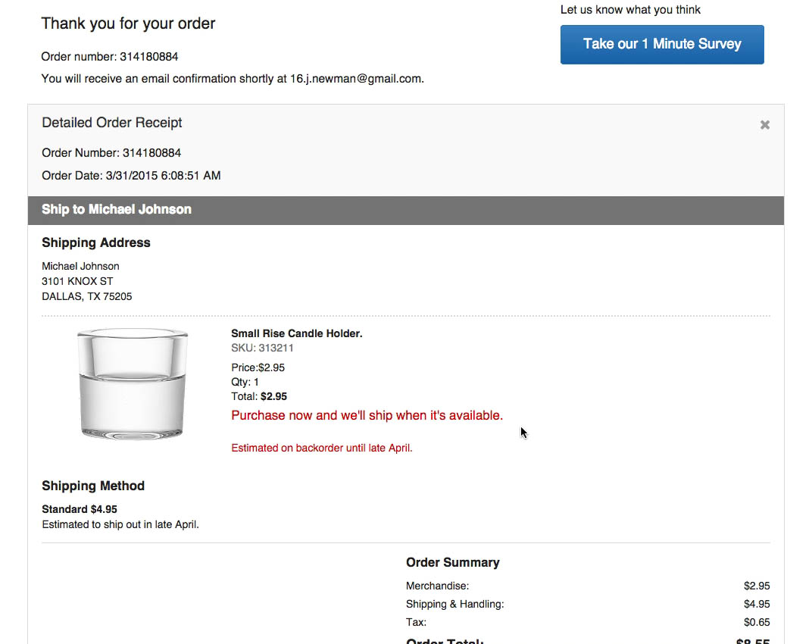Select the confirmation email address text

356,79
